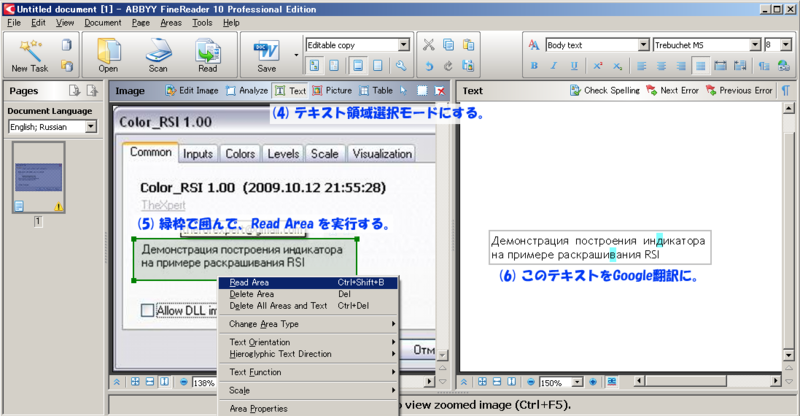Click the grey Redo arrow

[448, 66]
